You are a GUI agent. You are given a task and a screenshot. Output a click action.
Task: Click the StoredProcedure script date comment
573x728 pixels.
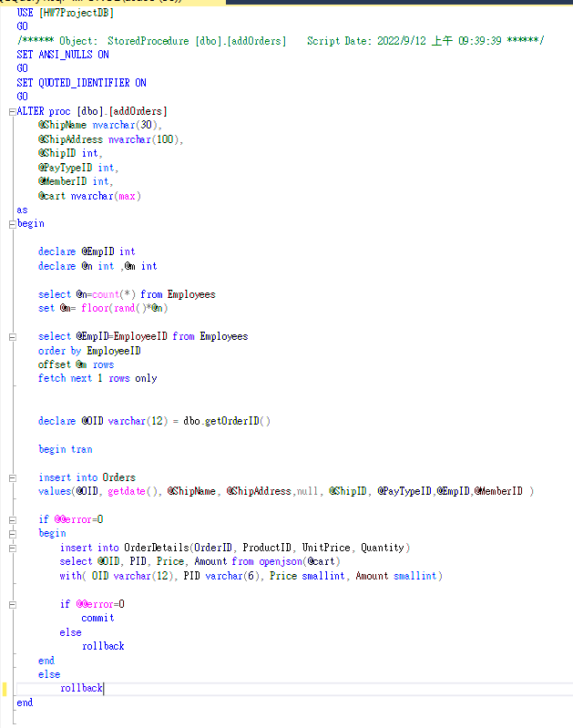(281, 41)
